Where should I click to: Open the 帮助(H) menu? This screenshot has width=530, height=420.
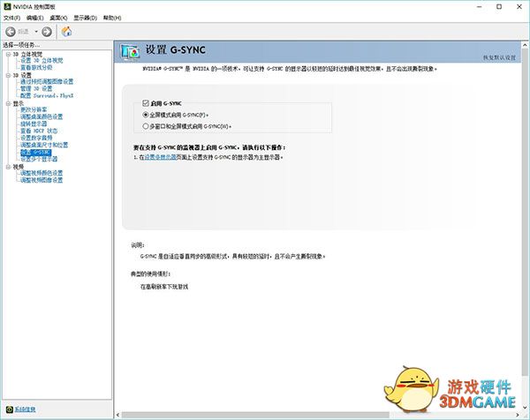(x=111, y=18)
